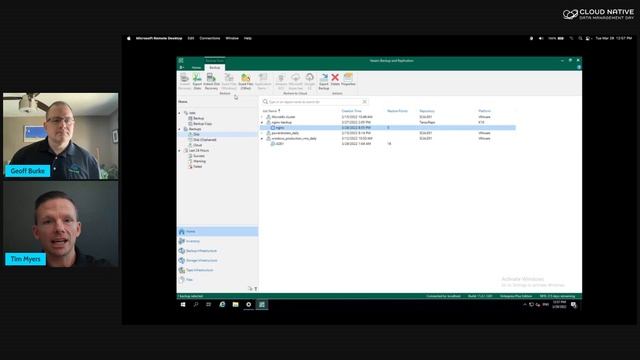Collapse the Jobs tree node
The width and height of the screenshot is (640, 360).
point(180,113)
